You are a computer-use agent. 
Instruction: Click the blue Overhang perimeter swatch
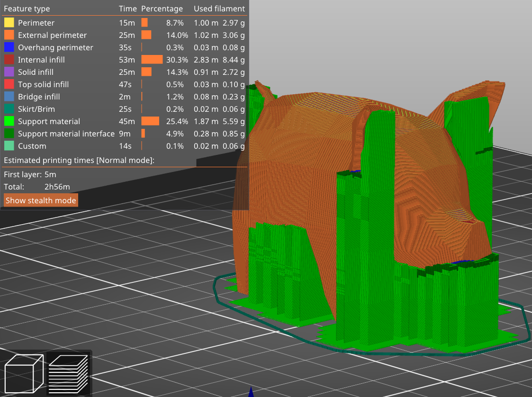point(9,47)
